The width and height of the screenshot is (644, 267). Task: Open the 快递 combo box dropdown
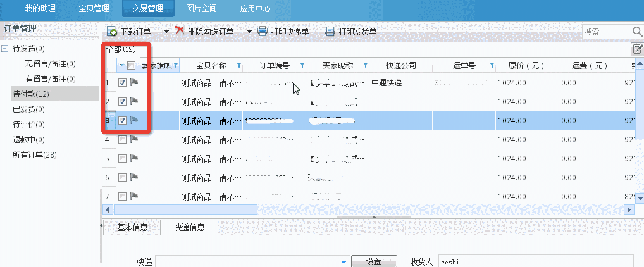(344, 262)
